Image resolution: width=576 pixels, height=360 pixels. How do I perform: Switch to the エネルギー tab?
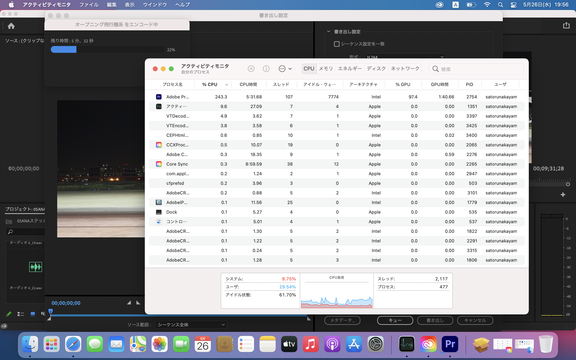350,69
